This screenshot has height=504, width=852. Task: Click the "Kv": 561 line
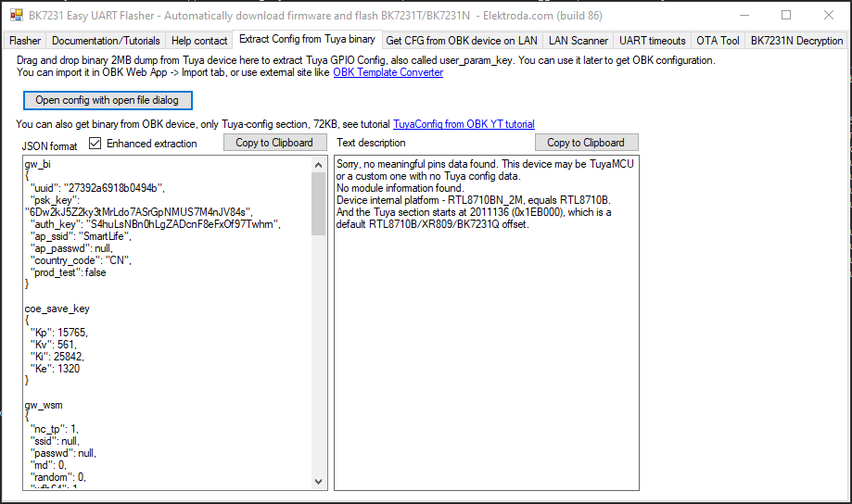pos(53,345)
